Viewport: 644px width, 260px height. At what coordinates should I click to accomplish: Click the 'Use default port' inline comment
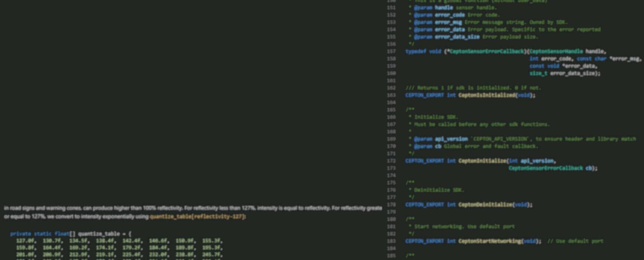point(575,241)
